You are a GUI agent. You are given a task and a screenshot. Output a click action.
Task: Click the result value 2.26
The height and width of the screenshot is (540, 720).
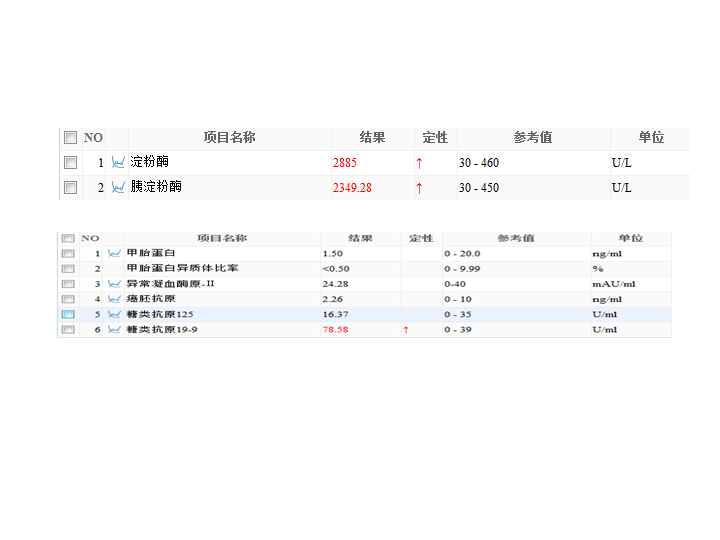(333, 299)
